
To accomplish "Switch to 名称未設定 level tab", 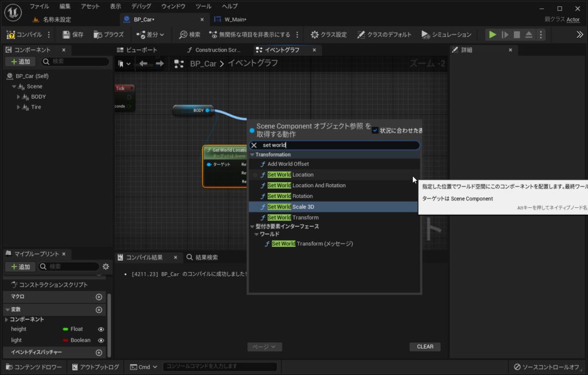I will [x=56, y=20].
